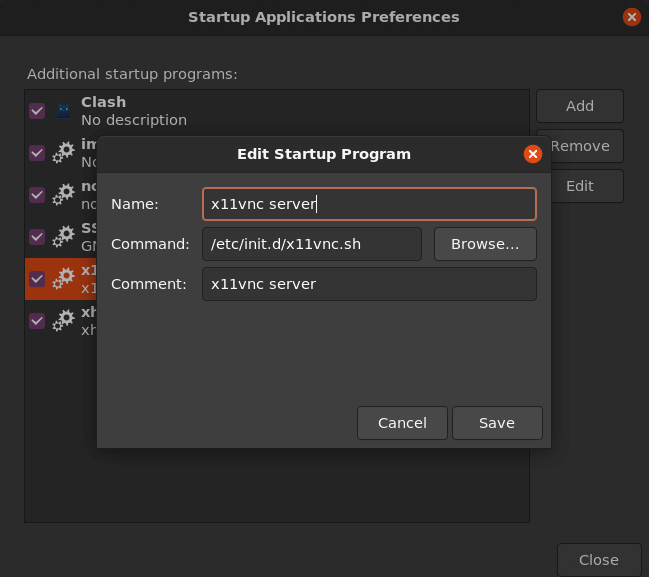The width and height of the screenshot is (649, 577).
Task: Toggle the checkbox in the highlighted x11vnc row
Action: (37, 279)
